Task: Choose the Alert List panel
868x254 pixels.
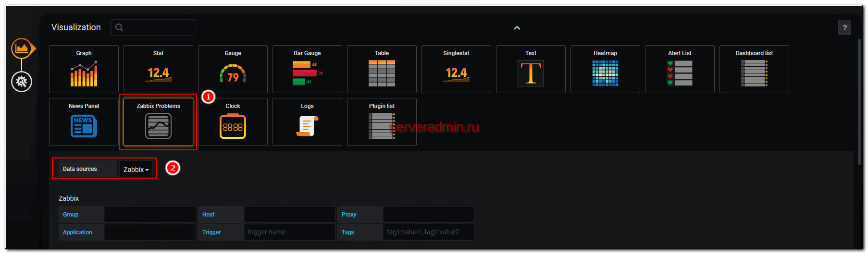Action: 680,69
